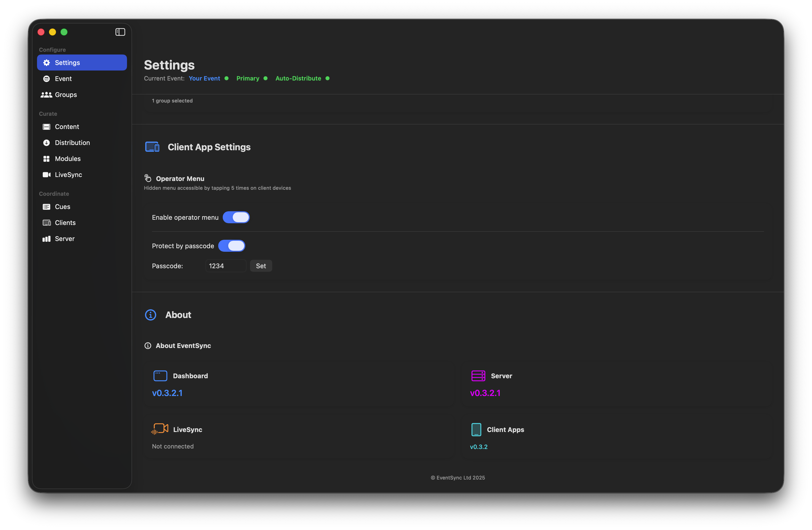812x530 pixels.
Task: Select Settings in the Configure menu
Action: [67, 62]
